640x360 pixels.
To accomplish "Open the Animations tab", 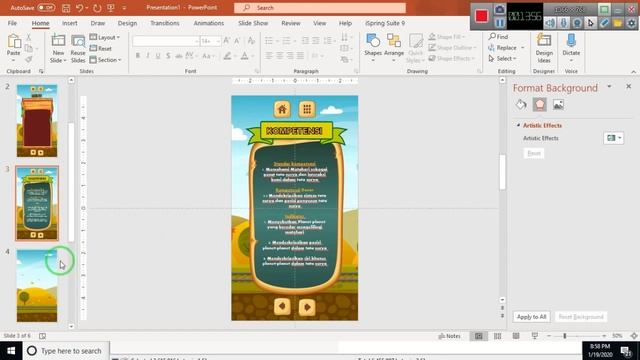I will tap(209, 23).
